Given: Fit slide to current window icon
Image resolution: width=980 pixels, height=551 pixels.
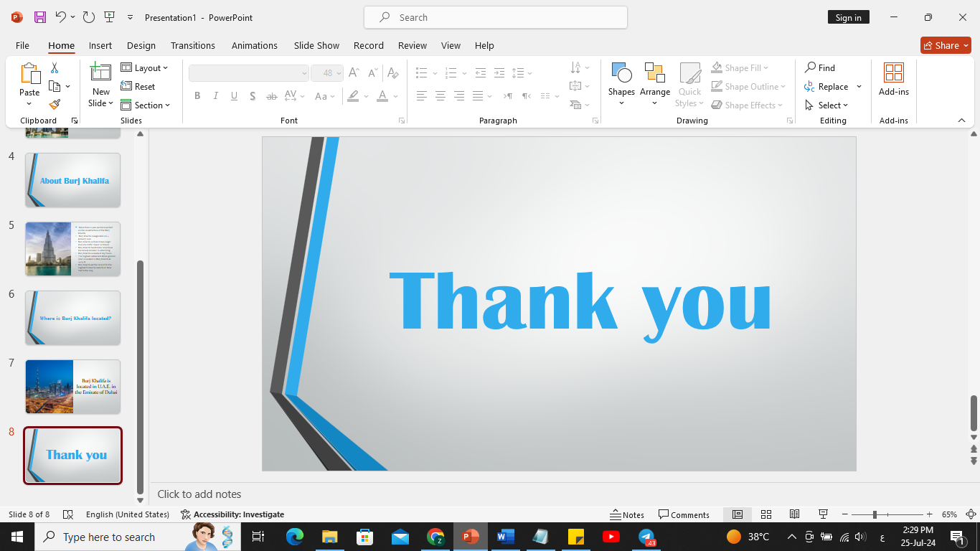Looking at the screenshot, I should (x=971, y=514).
